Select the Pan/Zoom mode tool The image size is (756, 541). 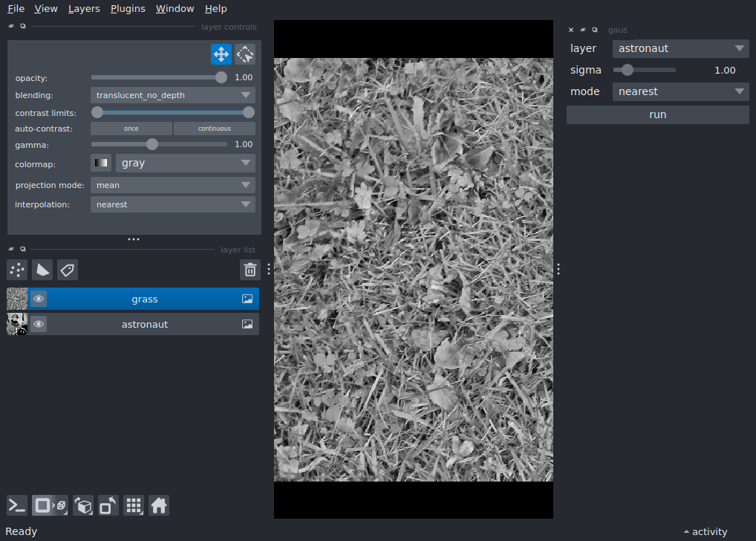(x=221, y=54)
